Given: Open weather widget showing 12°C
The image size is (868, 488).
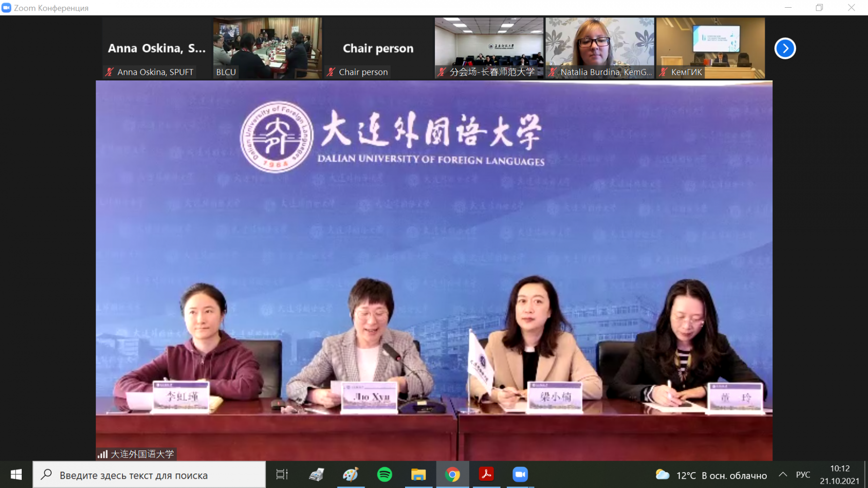Looking at the screenshot, I should click(711, 475).
